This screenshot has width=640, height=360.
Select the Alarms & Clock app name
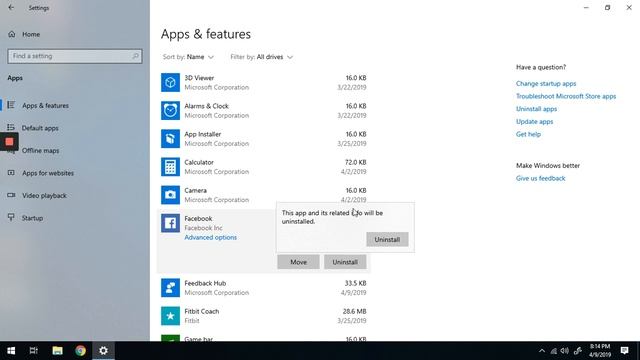pos(206,106)
